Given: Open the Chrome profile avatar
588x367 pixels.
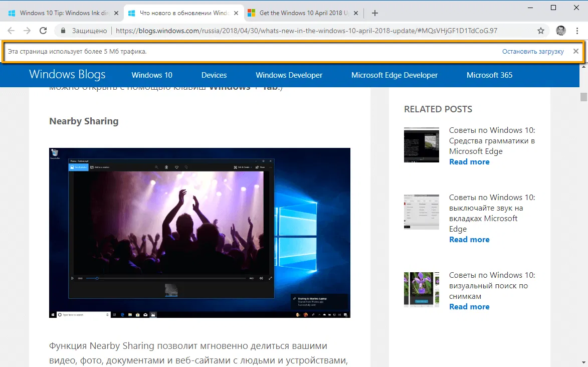Looking at the screenshot, I should click(561, 31).
